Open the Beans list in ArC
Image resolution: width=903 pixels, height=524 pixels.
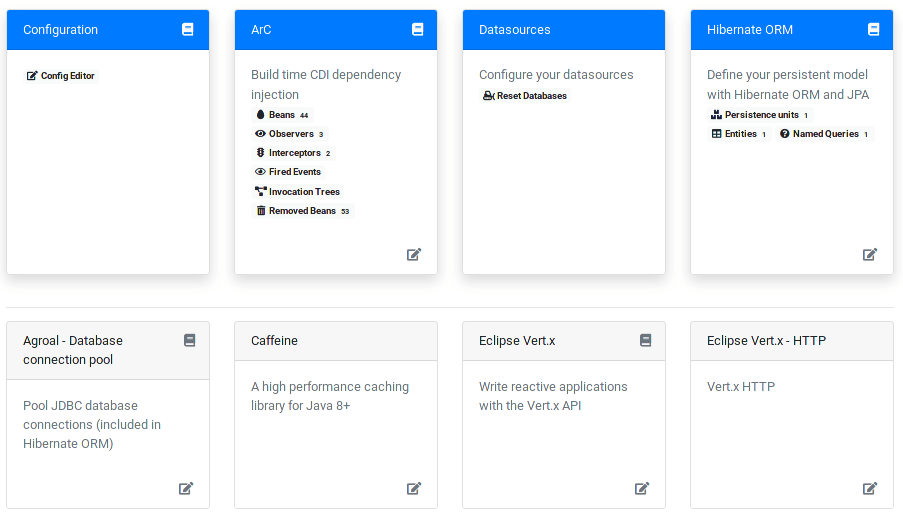pos(282,115)
